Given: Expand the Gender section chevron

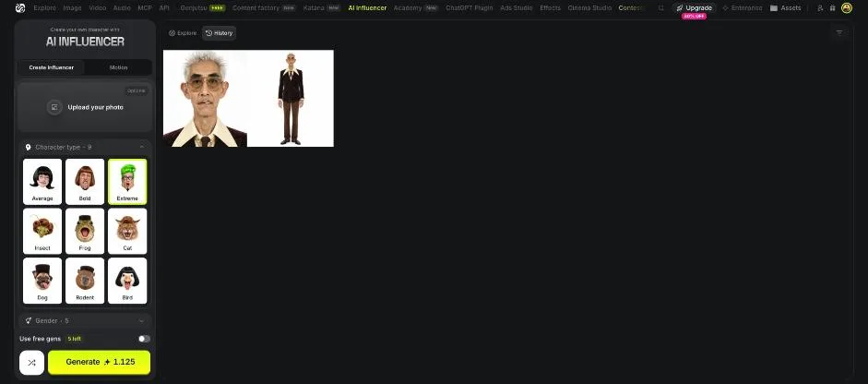Looking at the screenshot, I should point(142,321).
